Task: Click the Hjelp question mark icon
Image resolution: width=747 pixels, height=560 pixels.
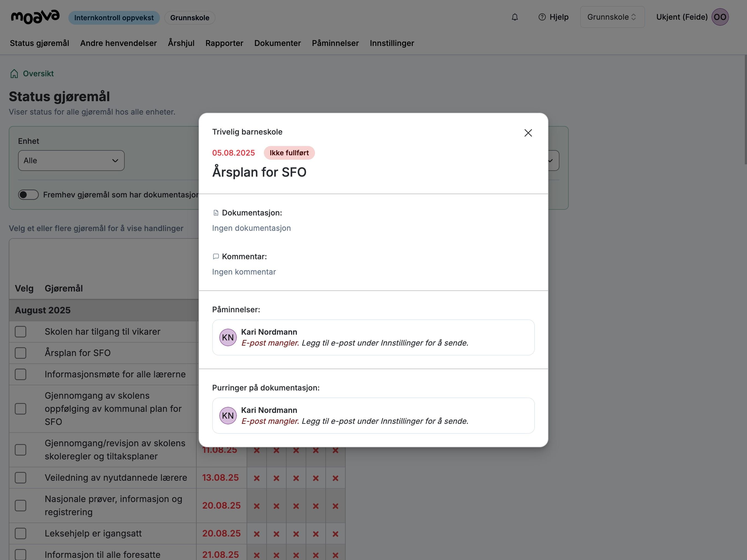Action: coord(542,17)
